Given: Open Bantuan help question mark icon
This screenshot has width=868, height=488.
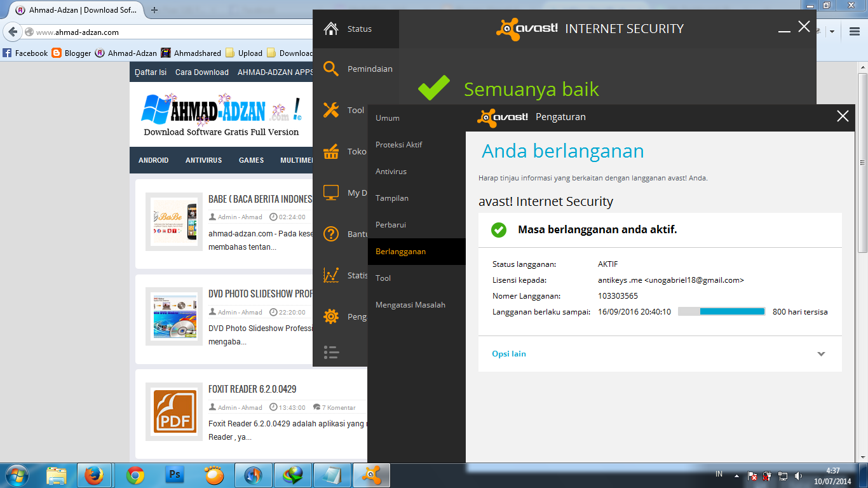Looking at the screenshot, I should [331, 234].
